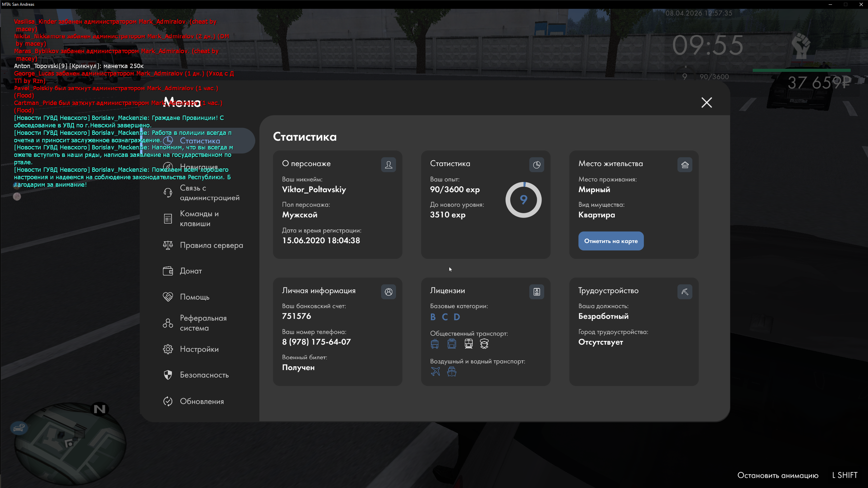Click the airplane license icon
The image size is (868, 488).
435,371
